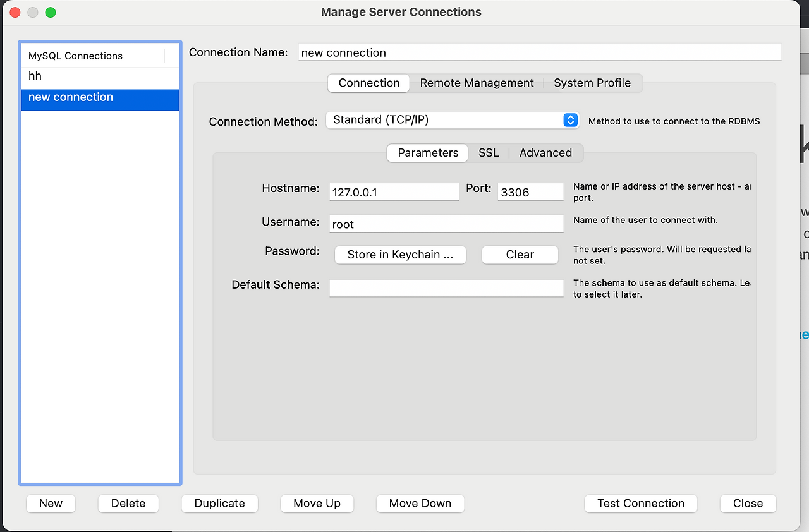The image size is (809, 532).
Task: Switch to the SSL sub-tab
Action: tap(489, 153)
